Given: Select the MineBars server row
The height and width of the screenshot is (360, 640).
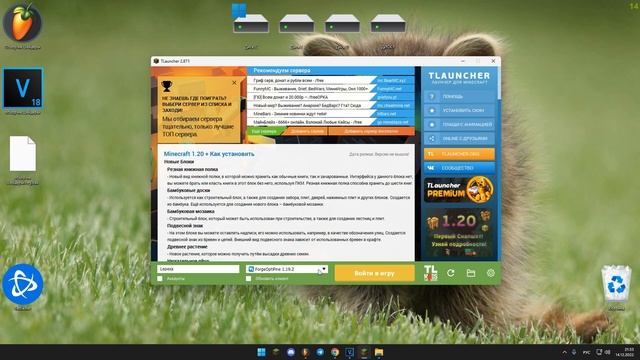Looking at the screenshot, I should point(331,114).
